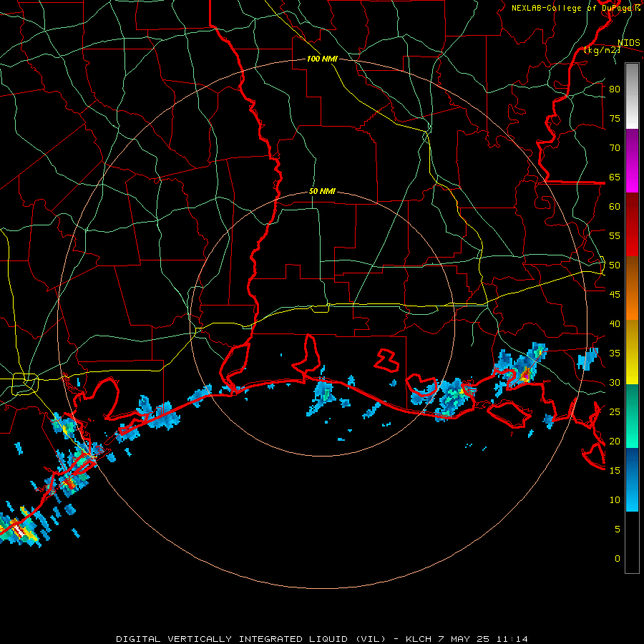Click the legend value 80
644x644 pixels.
point(615,89)
